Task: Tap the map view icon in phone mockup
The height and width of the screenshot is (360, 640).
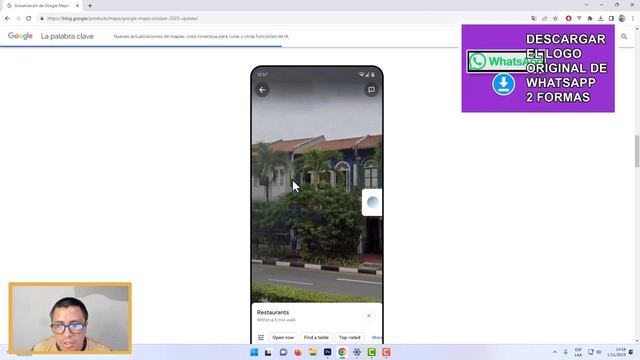Action: pos(371,90)
